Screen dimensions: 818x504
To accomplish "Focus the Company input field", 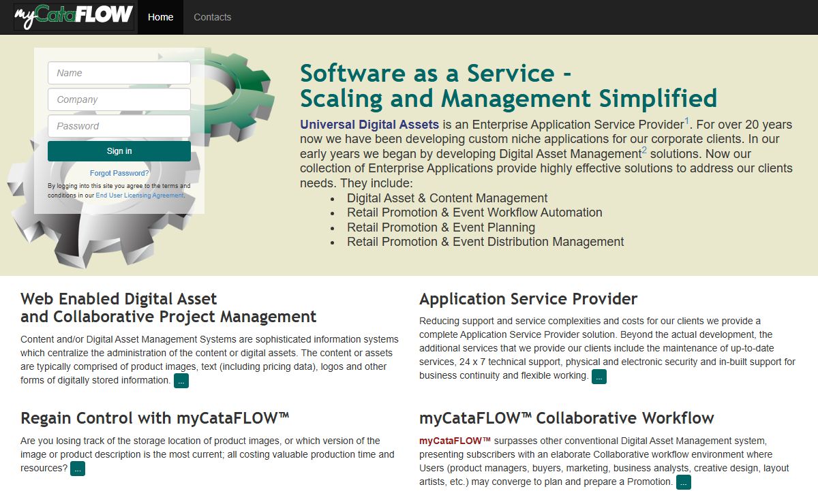I will pos(119,99).
